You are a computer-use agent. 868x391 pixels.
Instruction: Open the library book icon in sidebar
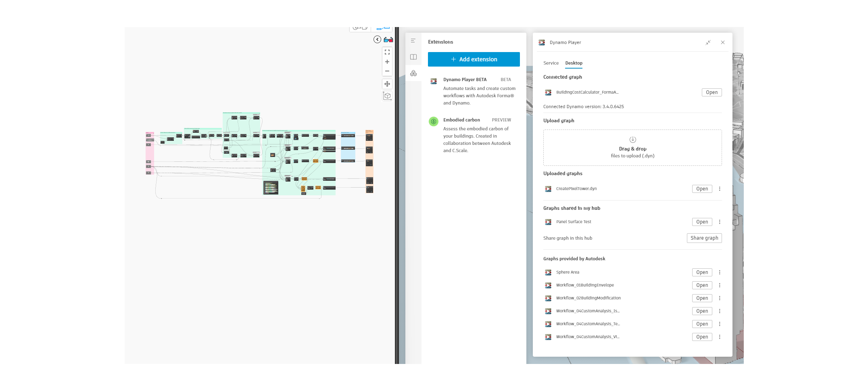(413, 57)
